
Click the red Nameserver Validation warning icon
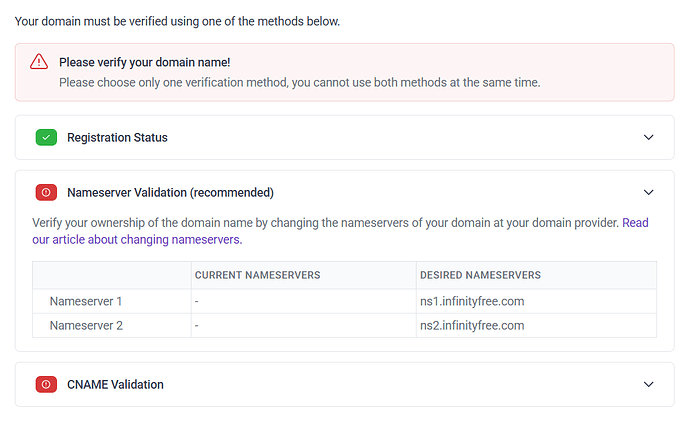point(46,192)
